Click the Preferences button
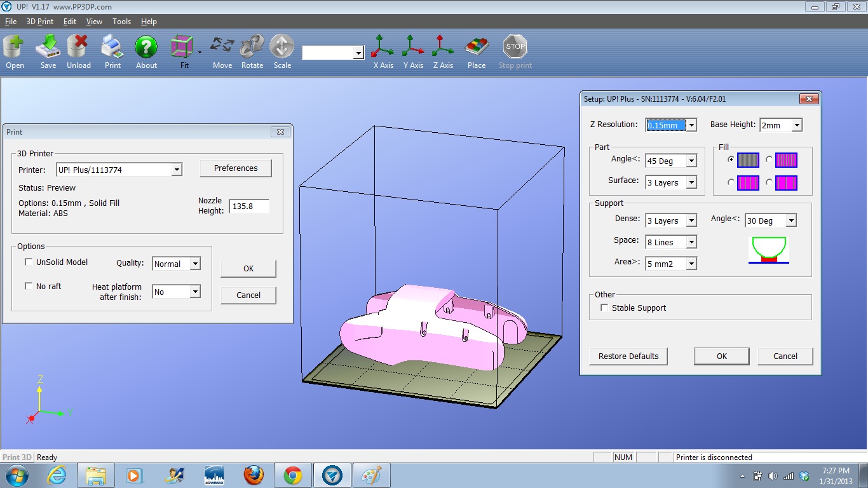The width and height of the screenshot is (868, 488). [x=236, y=168]
